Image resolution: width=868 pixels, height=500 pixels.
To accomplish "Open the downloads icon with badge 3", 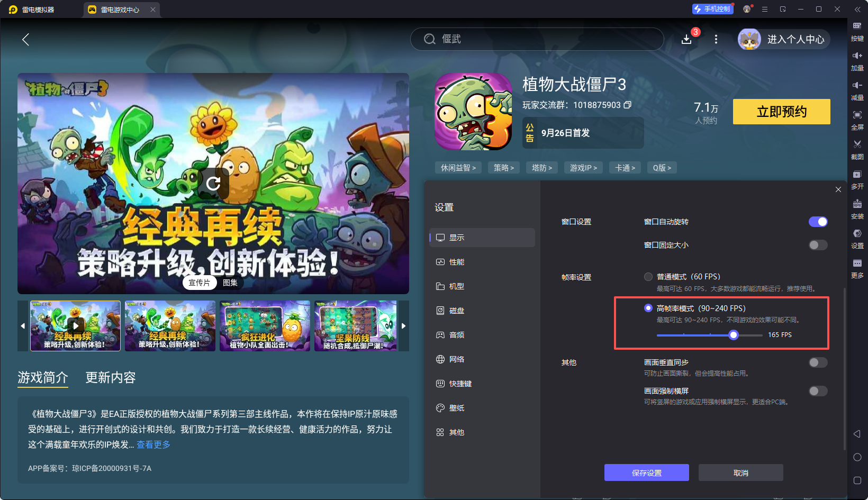I will click(x=686, y=39).
